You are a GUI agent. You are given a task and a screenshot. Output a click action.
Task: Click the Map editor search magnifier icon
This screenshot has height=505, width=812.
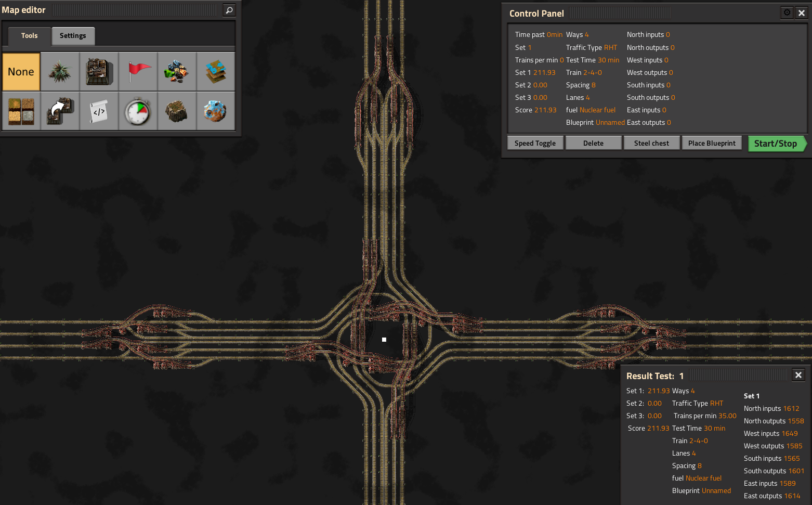click(x=229, y=10)
